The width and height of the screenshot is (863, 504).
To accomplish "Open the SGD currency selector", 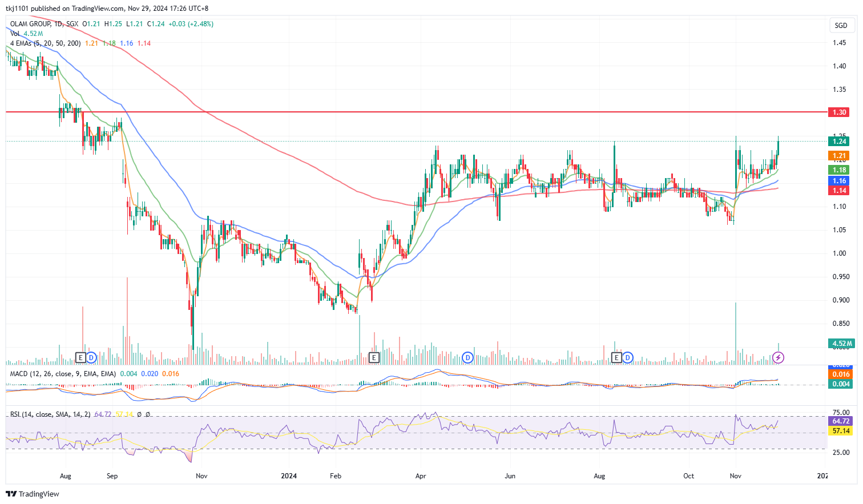I will pos(841,25).
